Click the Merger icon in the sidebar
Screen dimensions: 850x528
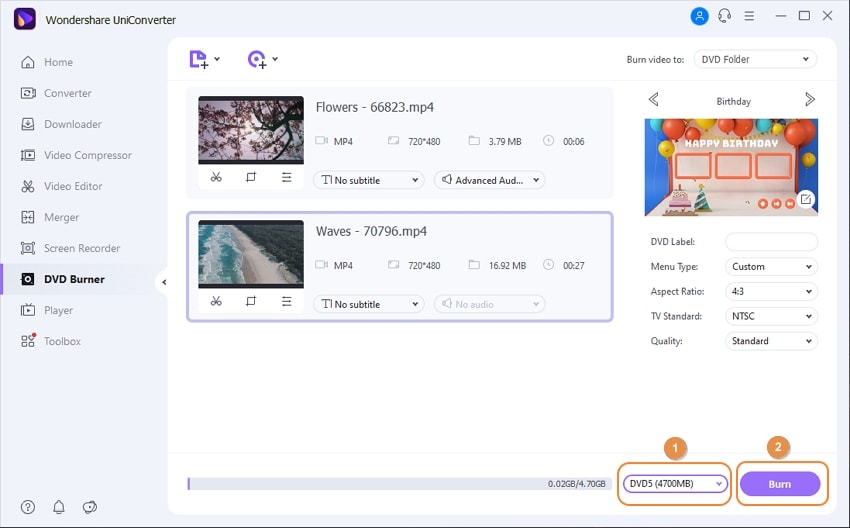click(28, 217)
